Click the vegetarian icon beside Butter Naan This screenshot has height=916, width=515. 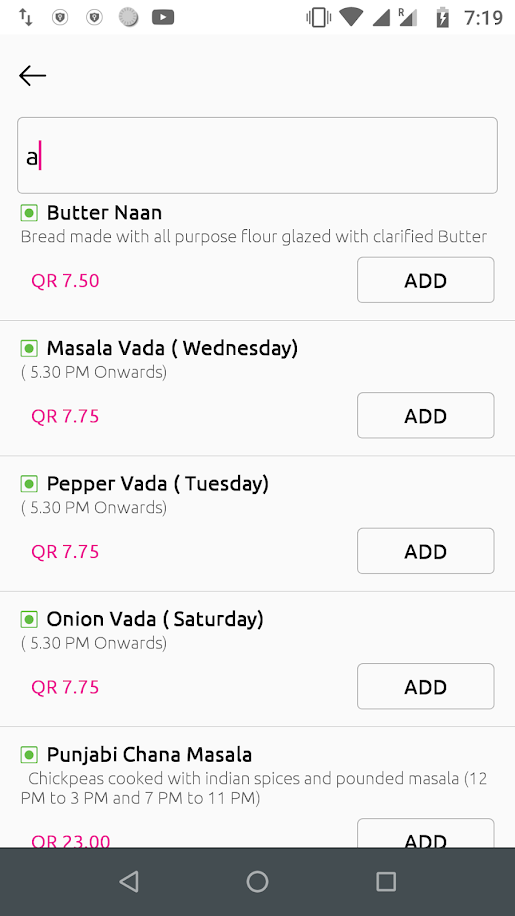coord(29,213)
